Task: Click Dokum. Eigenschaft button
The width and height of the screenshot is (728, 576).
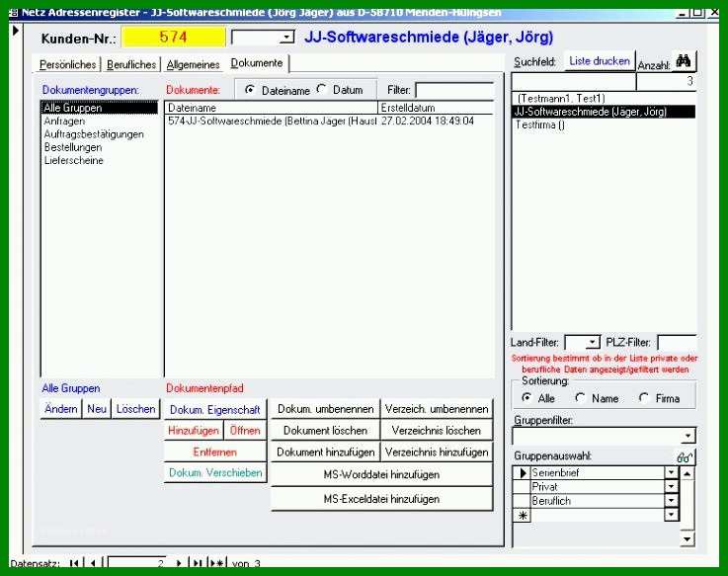Action: 215,410
